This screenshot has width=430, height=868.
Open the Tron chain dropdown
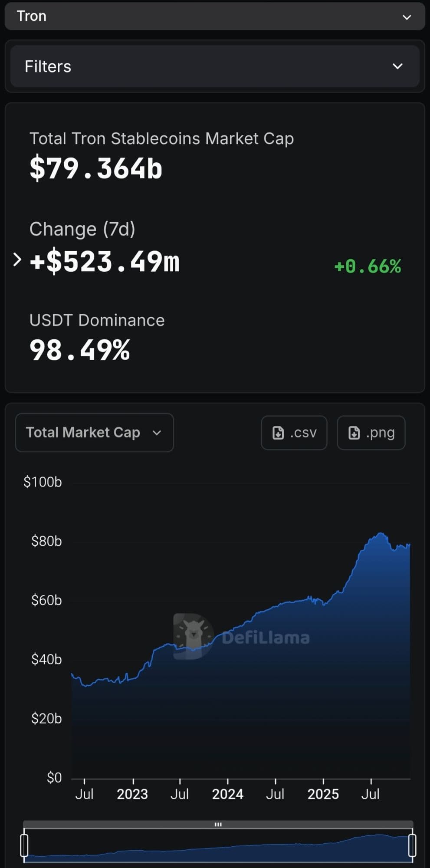215,16
